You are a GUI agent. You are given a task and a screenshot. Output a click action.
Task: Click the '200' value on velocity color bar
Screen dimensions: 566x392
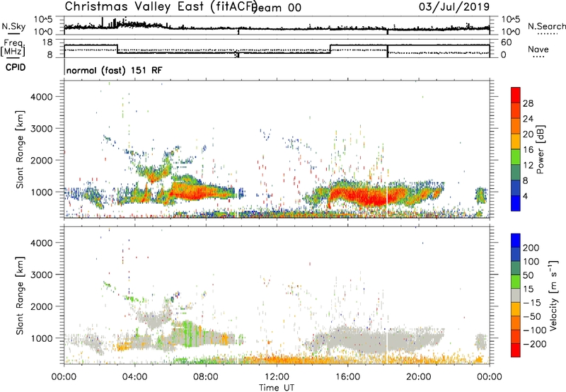pos(531,248)
